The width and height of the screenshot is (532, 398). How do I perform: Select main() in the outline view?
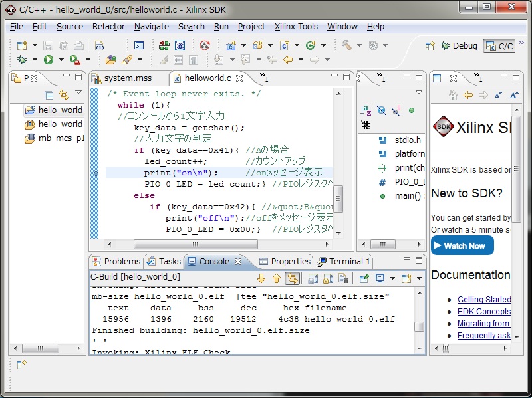point(401,195)
